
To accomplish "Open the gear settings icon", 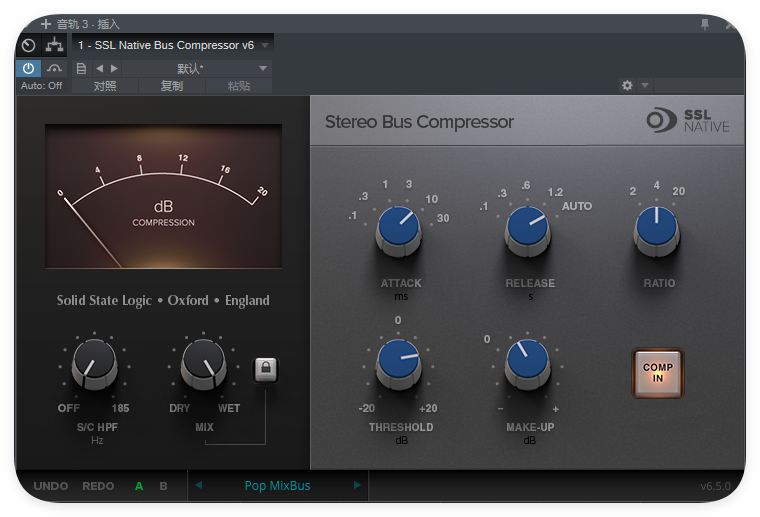I will [x=627, y=86].
